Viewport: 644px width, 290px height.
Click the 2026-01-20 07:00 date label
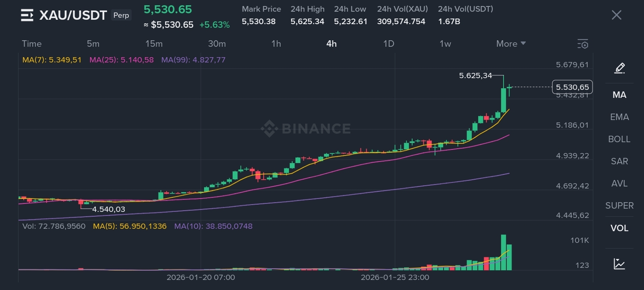(x=201, y=277)
